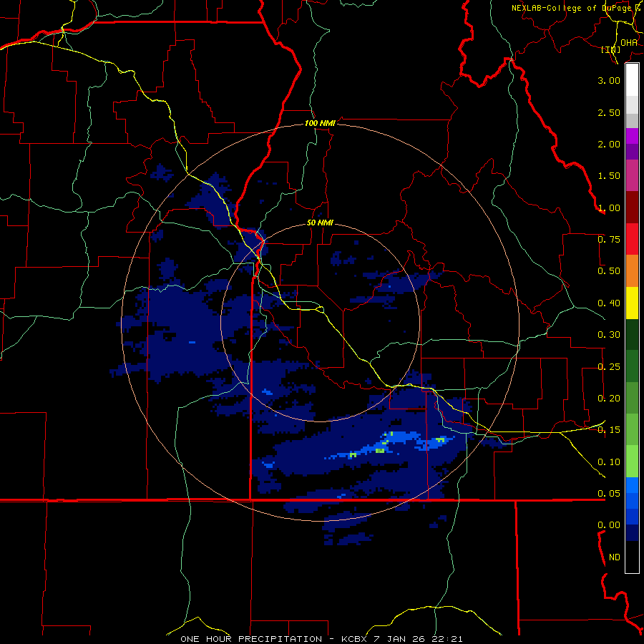Select the yellow swatch on the color scale
The image size is (644, 644).
click(x=632, y=303)
